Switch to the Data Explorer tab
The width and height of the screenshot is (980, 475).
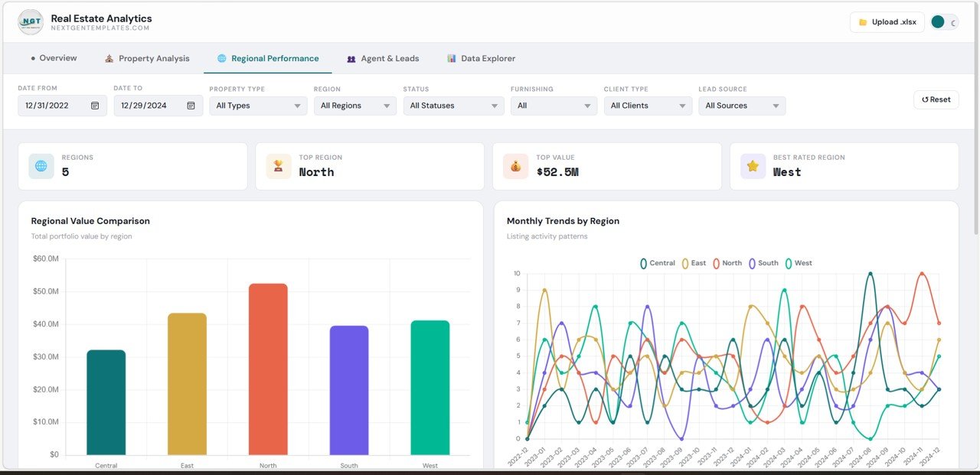481,58
